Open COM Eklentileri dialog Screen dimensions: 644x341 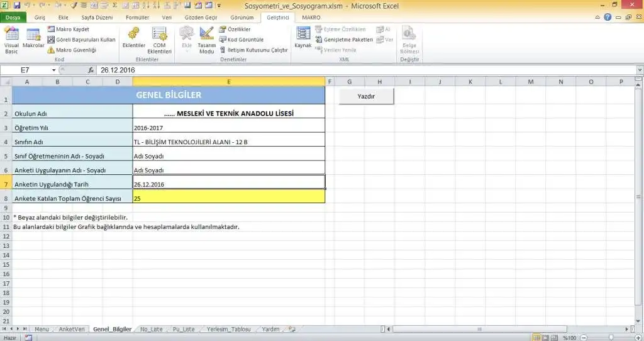tap(159, 40)
